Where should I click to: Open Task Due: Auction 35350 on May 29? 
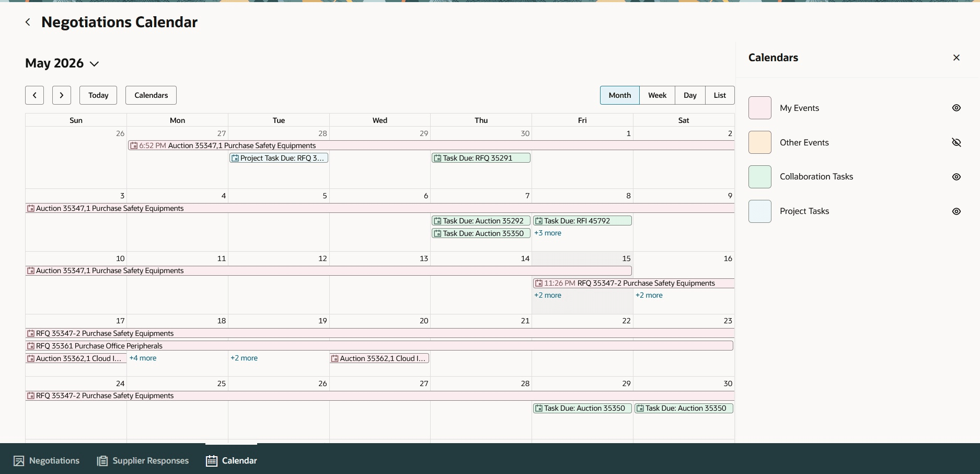click(582, 408)
